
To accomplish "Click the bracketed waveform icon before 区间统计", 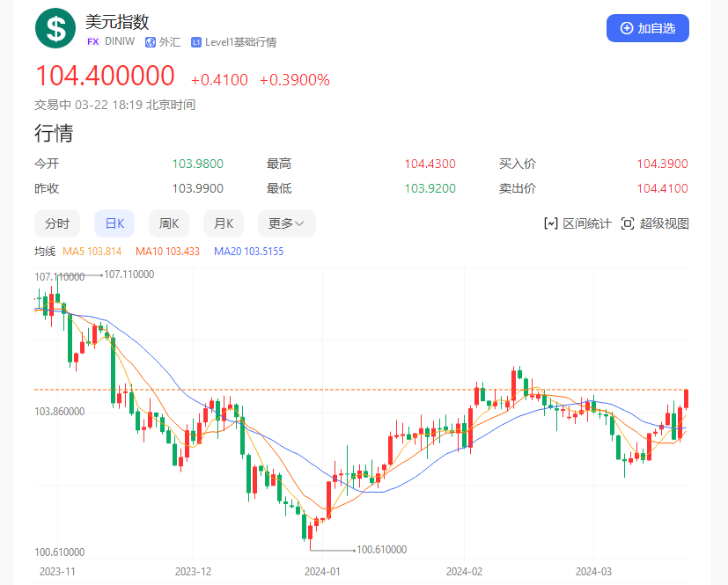I will point(550,223).
